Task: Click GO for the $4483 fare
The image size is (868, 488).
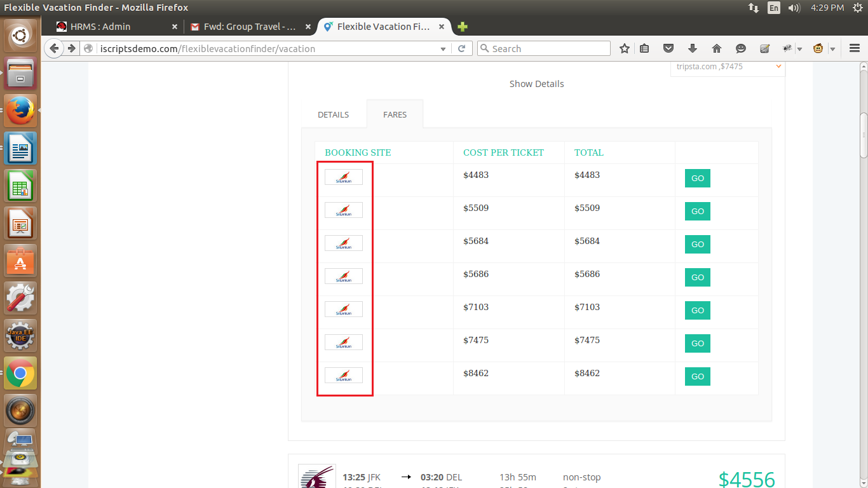Action: point(697,179)
